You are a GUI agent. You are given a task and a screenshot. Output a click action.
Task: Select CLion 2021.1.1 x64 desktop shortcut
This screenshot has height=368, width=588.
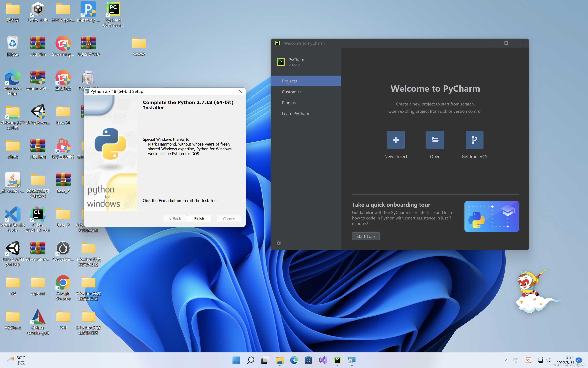pyautogui.click(x=38, y=219)
